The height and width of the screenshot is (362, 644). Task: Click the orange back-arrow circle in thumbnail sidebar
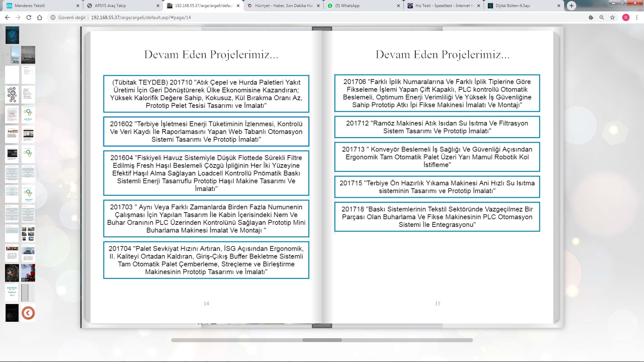point(28,313)
